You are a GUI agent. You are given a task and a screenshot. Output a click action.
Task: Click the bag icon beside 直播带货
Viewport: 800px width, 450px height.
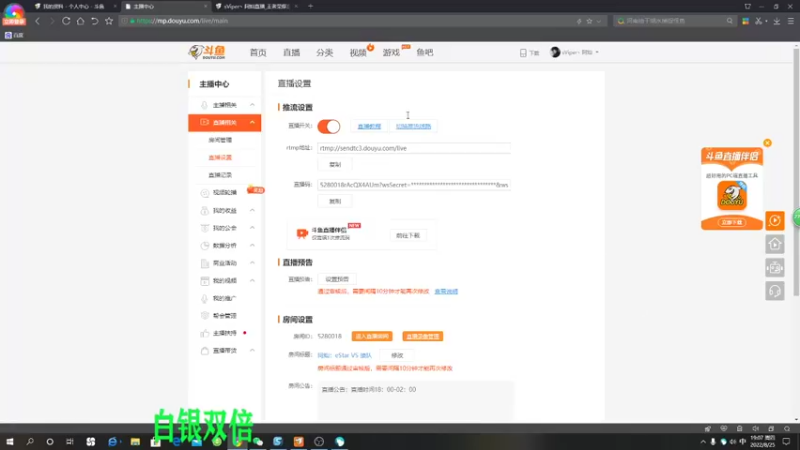point(205,351)
